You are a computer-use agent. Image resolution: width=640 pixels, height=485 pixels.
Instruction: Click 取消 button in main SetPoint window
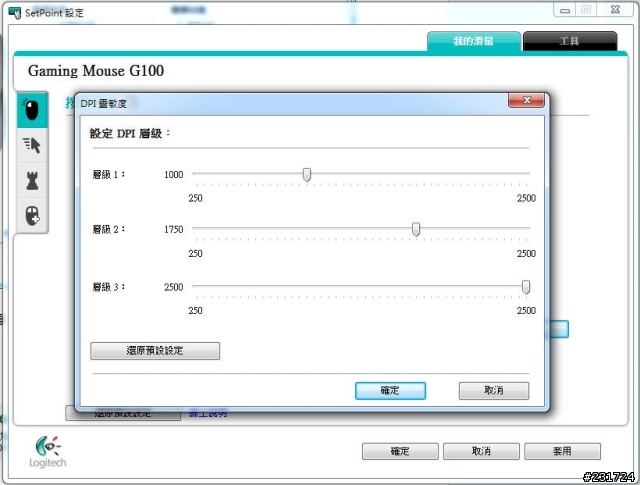[x=481, y=451]
